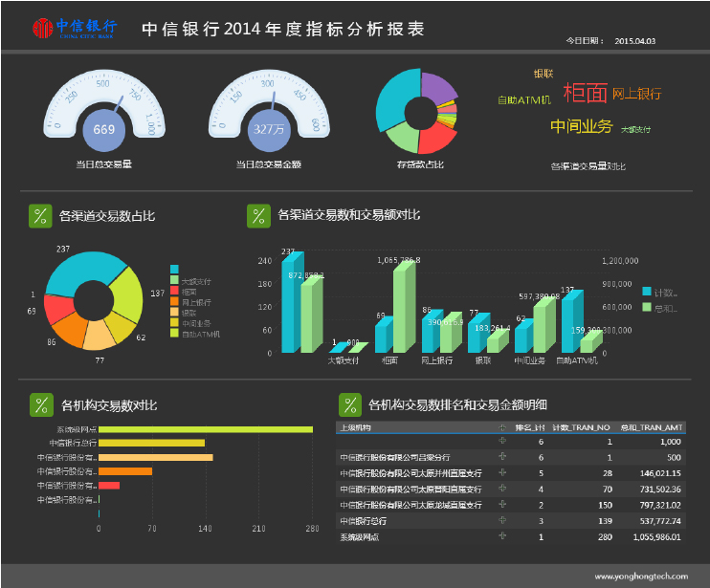Sort by the 总和_TRAN_AMT column header

point(651,427)
